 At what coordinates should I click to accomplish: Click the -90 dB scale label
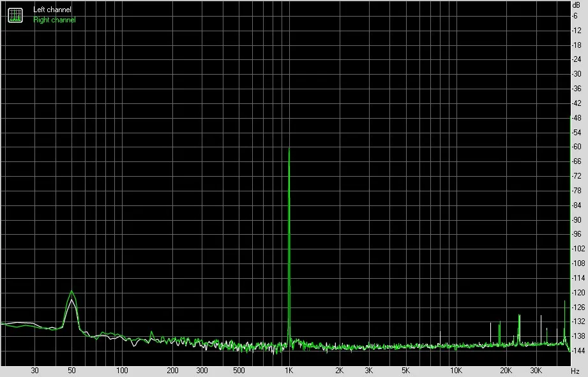pos(577,220)
